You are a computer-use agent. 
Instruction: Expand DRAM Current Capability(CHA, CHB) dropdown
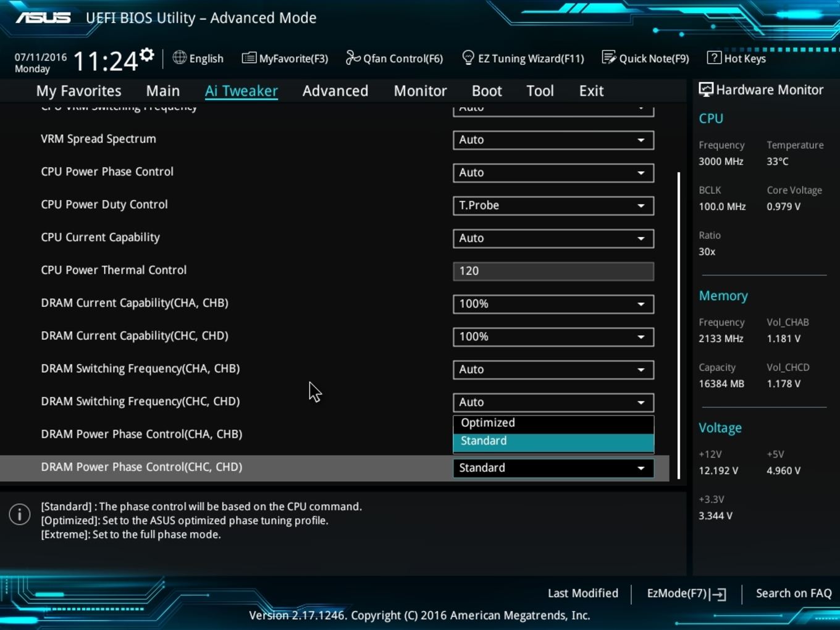pos(553,303)
